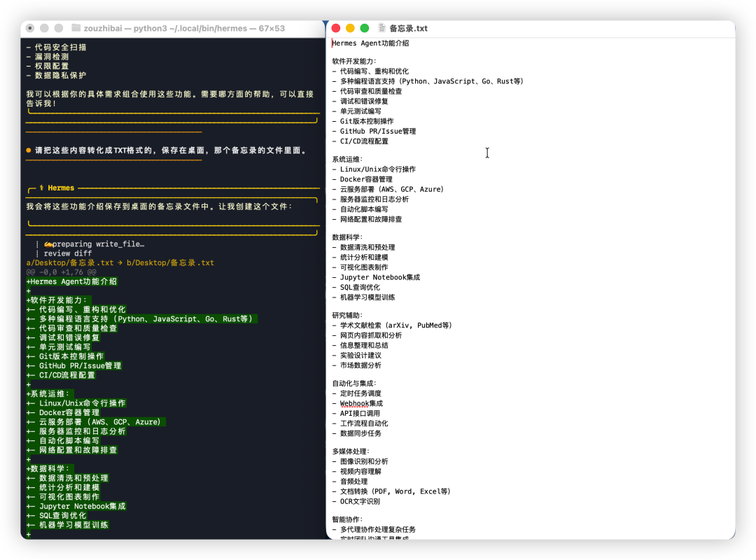Click the user prompt '请把这些内容转化成TXT格式的' in terminal
This screenshot has width=756, height=560.
tap(171, 150)
